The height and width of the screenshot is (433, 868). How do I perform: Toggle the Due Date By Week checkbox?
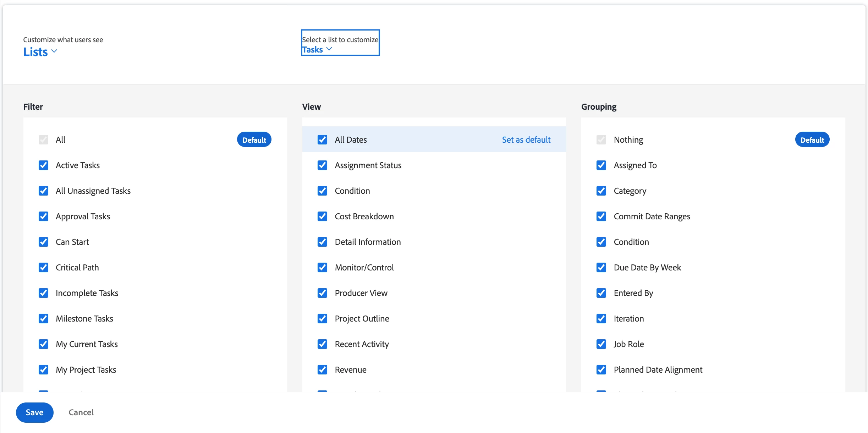(x=601, y=268)
